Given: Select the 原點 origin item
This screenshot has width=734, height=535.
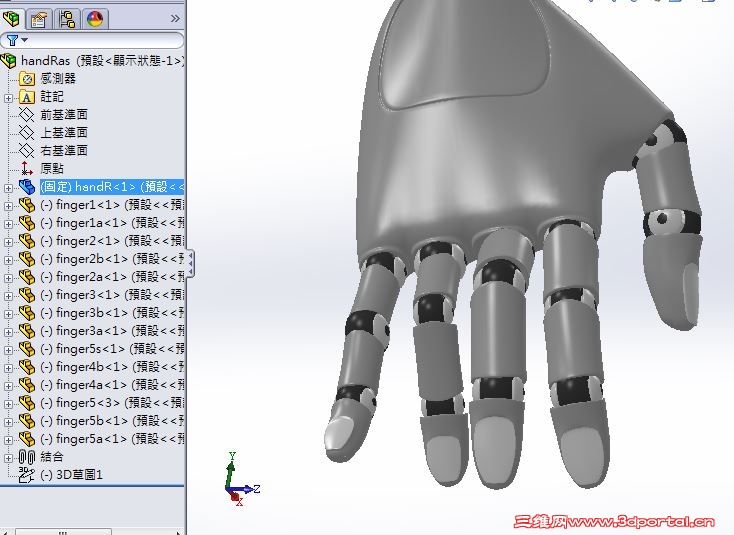Looking at the screenshot, I should coord(51,169).
